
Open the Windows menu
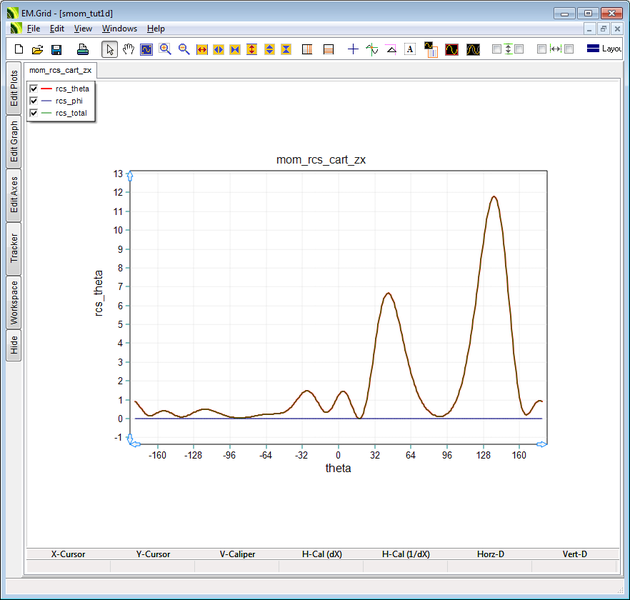pyautogui.click(x=119, y=28)
